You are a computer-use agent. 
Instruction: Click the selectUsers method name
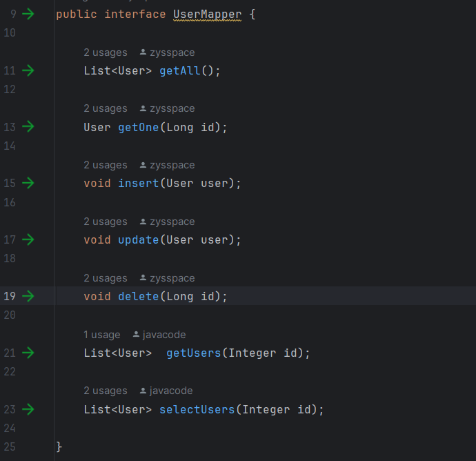(x=197, y=409)
